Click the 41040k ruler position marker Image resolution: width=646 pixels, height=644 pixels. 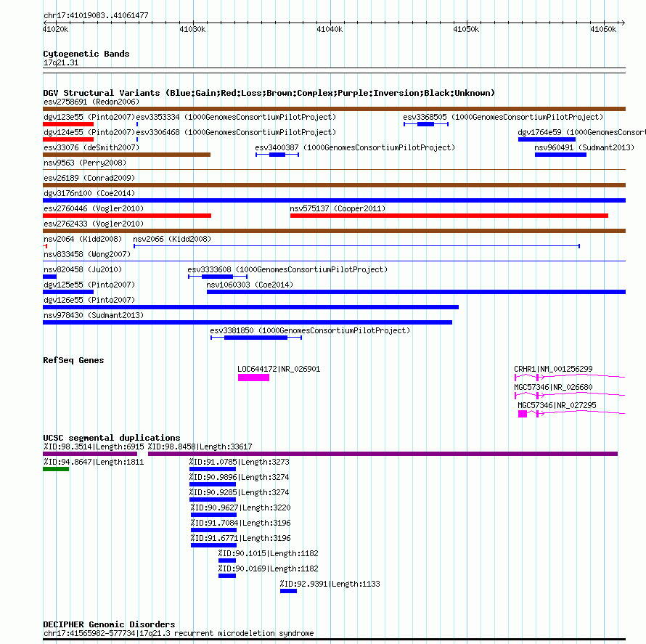330,29
